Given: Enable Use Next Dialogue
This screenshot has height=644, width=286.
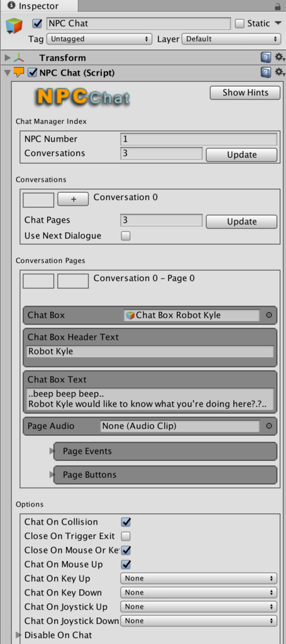Looking at the screenshot, I should tap(126, 236).
